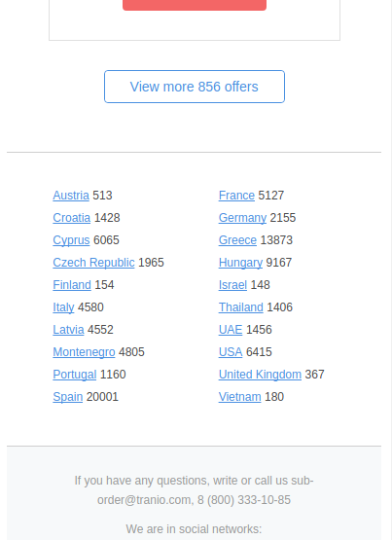Open the Croatia listings link
Viewport: 392px width, 540px height.
pyautogui.click(x=72, y=218)
